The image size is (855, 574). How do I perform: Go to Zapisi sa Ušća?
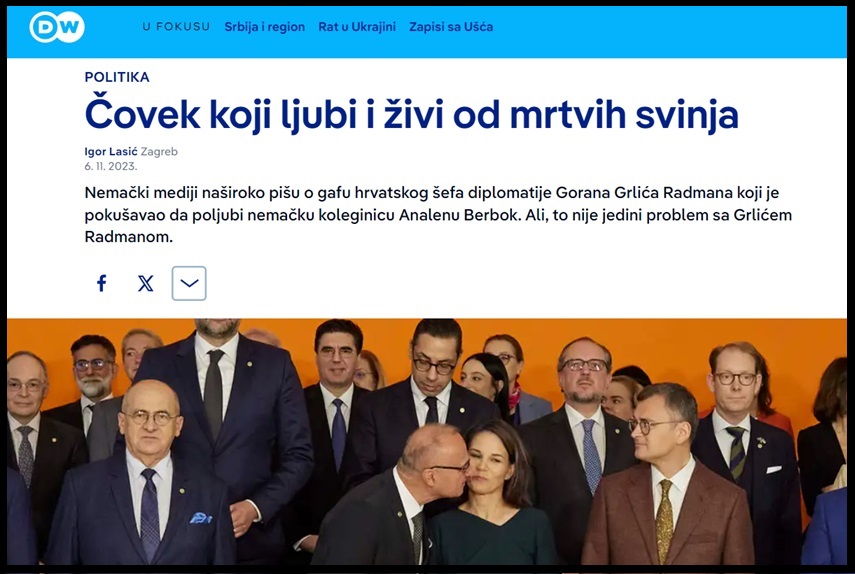(x=451, y=27)
